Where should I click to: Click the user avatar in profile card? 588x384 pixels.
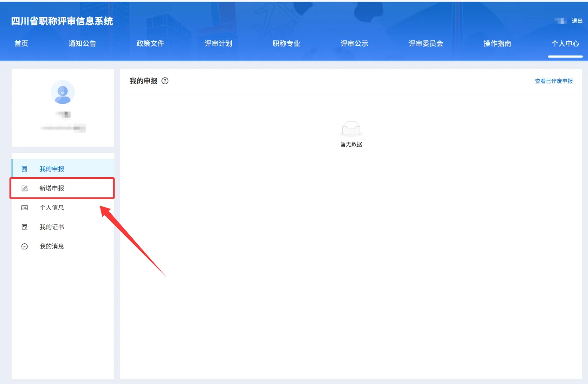(63, 92)
